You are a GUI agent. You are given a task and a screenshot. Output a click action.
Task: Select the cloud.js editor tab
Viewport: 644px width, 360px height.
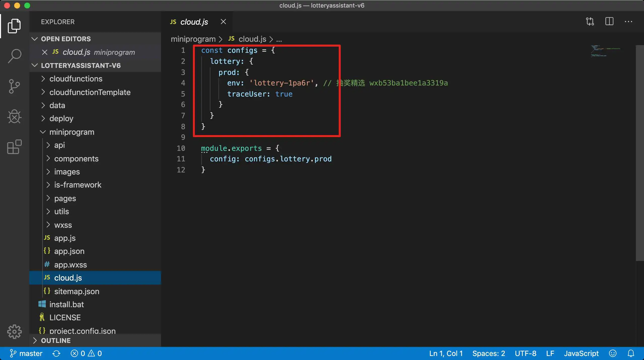coord(194,22)
